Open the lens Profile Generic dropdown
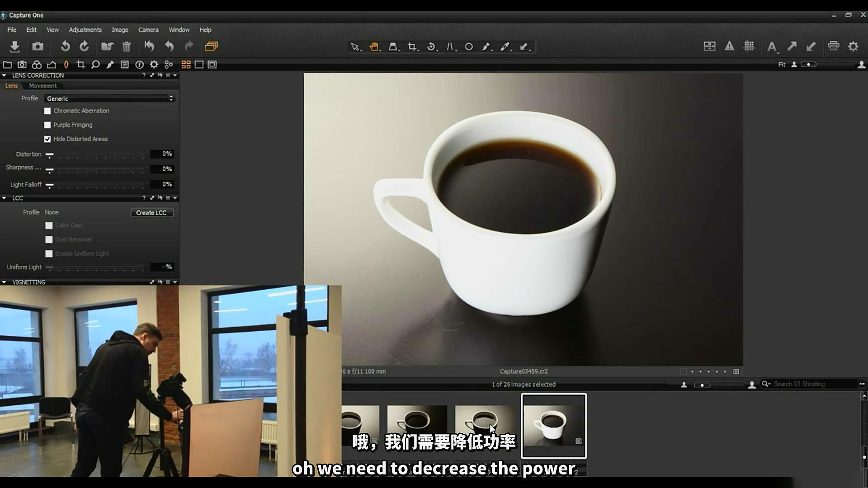 pos(109,99)
